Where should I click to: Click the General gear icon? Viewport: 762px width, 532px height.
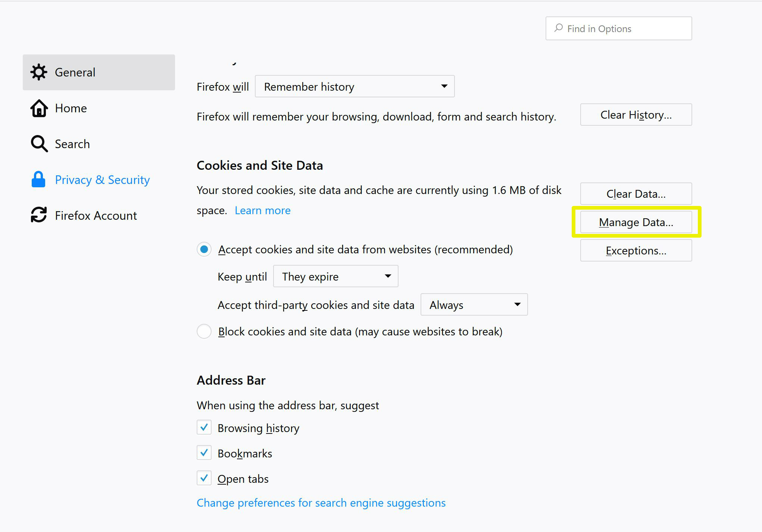39,72
